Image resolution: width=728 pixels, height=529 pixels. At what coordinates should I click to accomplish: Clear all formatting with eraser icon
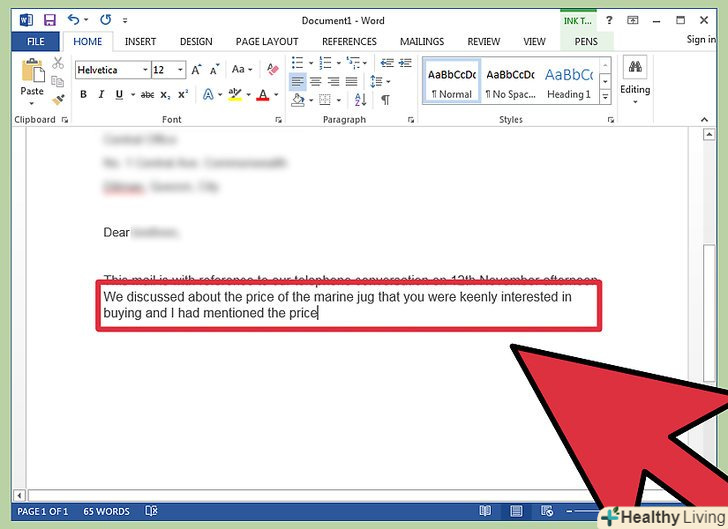pos(273,69)
